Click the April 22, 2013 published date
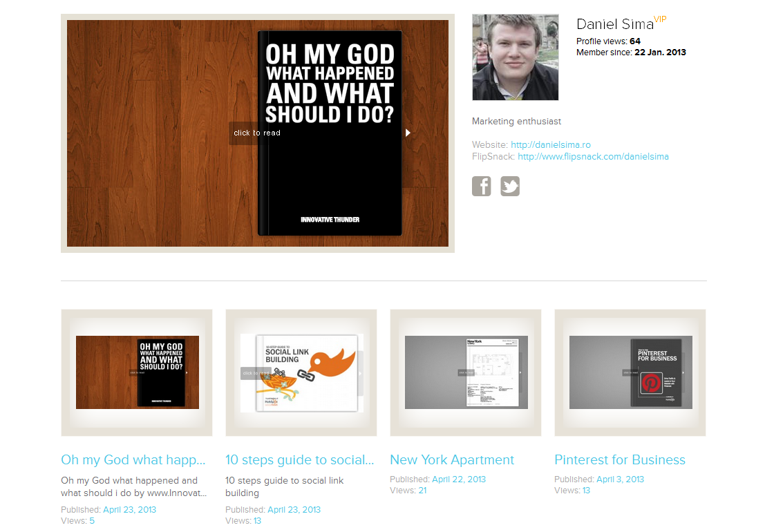The image size is (765, 532). 459,479
